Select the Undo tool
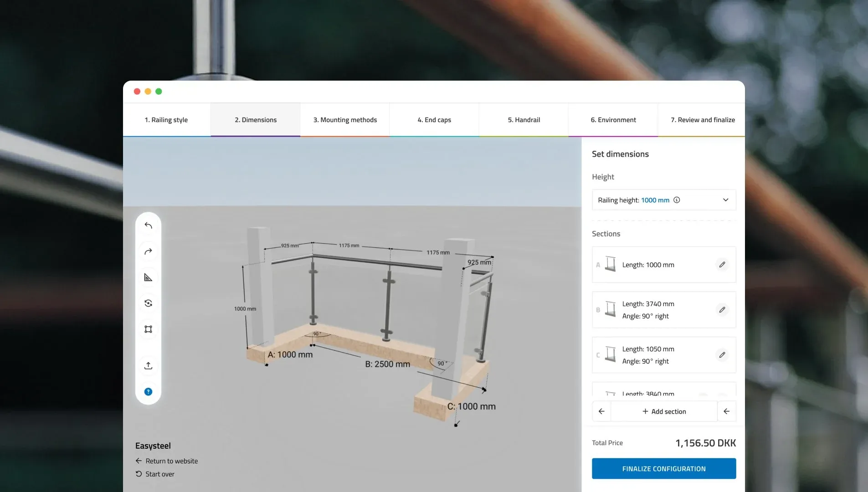The image size is (868, 492). click(x=148, y=225)
